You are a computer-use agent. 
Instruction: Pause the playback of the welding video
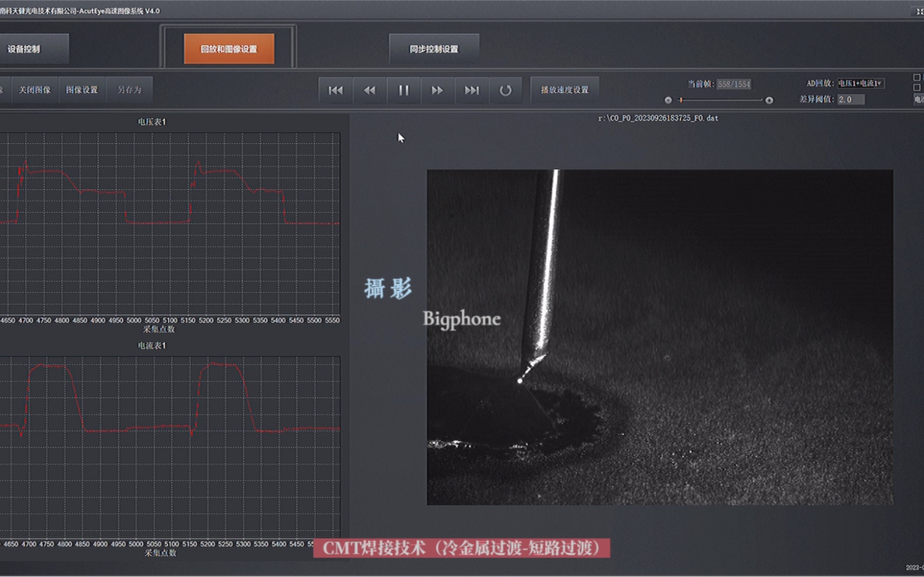404,90
